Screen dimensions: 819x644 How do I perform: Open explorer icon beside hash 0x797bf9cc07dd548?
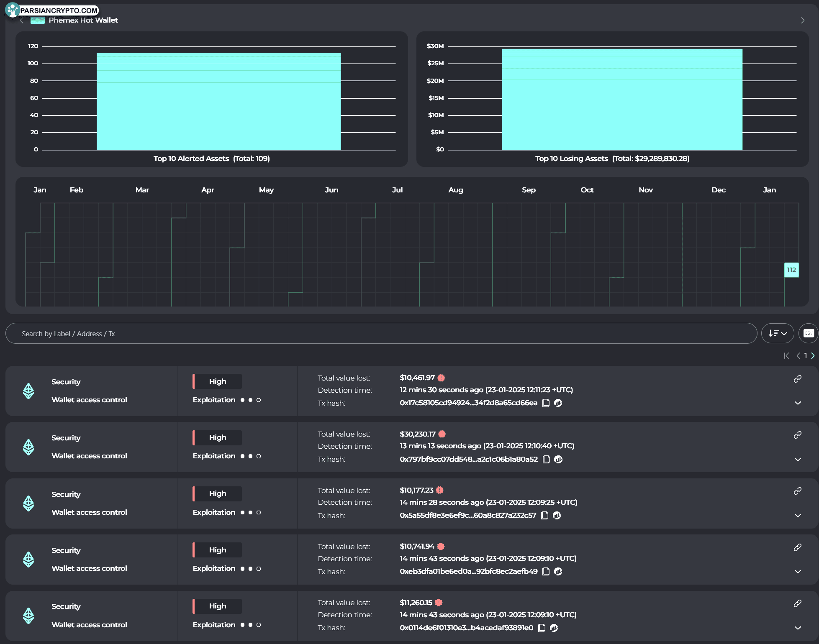pyautogui.click(x=558, y=459)
